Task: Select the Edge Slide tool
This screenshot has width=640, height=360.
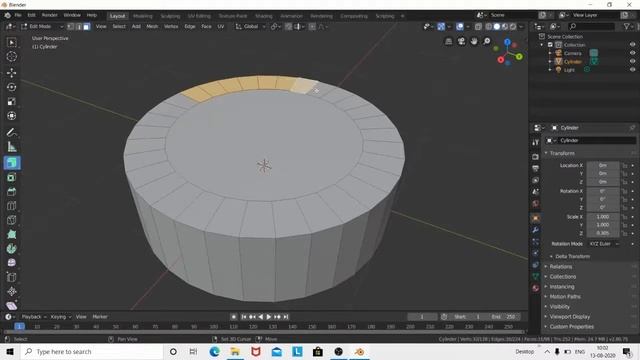Action: [x=11, y=277]
